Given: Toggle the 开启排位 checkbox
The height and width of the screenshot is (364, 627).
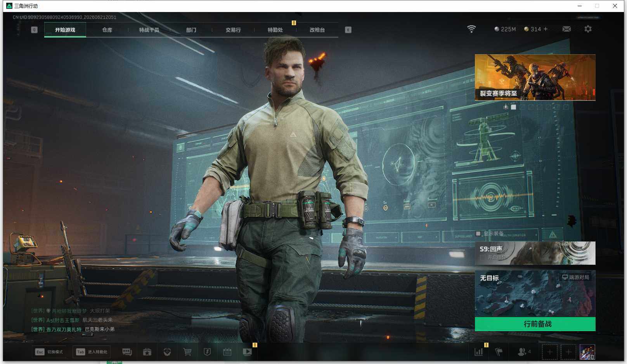Looking at the screenshot, I should 482,257.
